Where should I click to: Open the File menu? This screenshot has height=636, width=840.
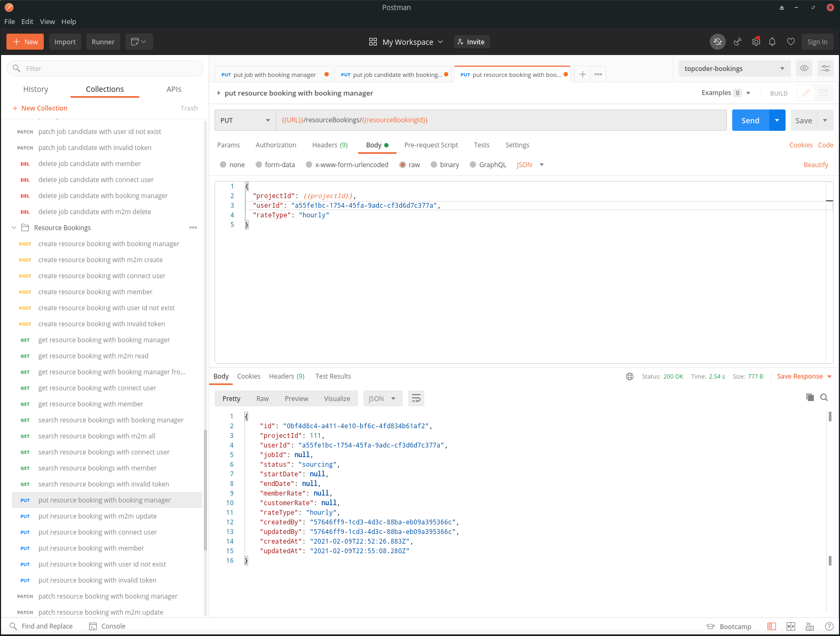click(10, 21)
